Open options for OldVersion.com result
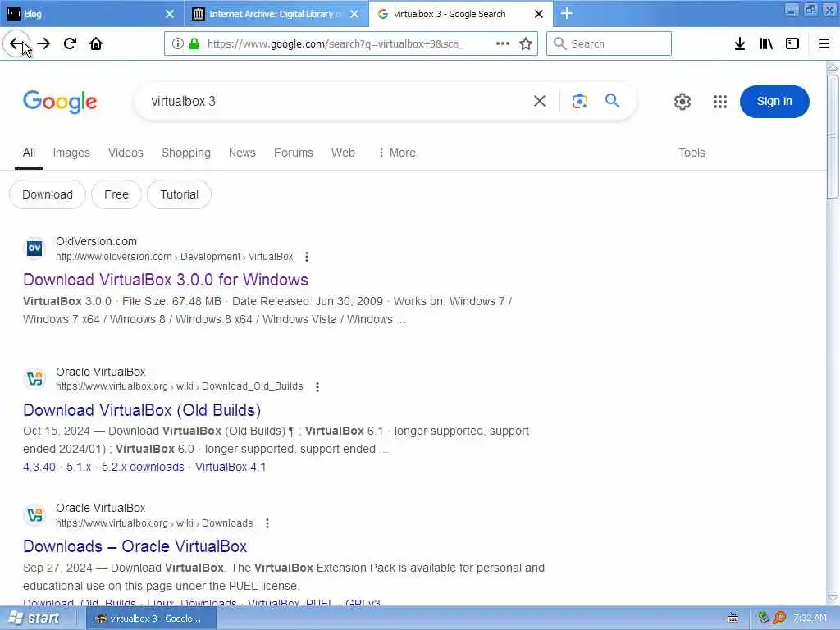 307,257
